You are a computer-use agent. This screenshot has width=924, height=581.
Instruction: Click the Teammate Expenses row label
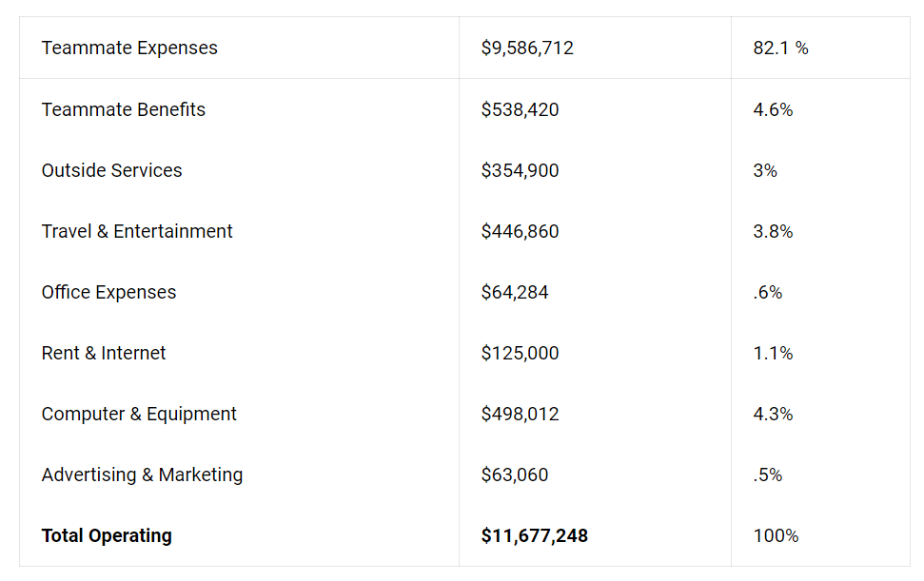[129, 48]
